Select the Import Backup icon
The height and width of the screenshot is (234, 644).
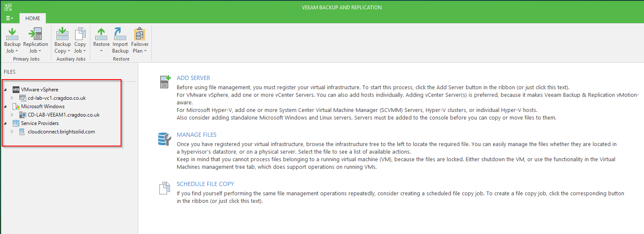pos(120,34)
